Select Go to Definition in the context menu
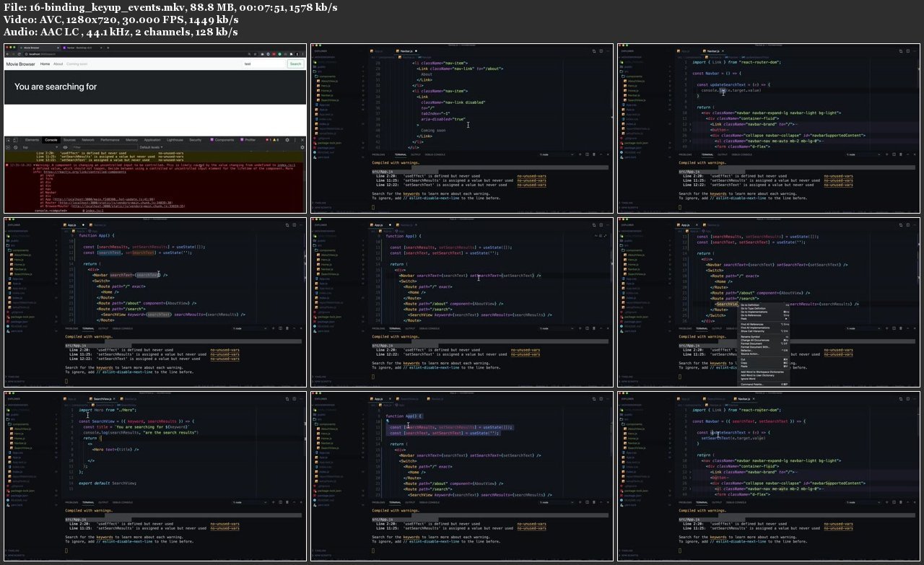This screenshot has height=565, width=924. tap(751, 305)
